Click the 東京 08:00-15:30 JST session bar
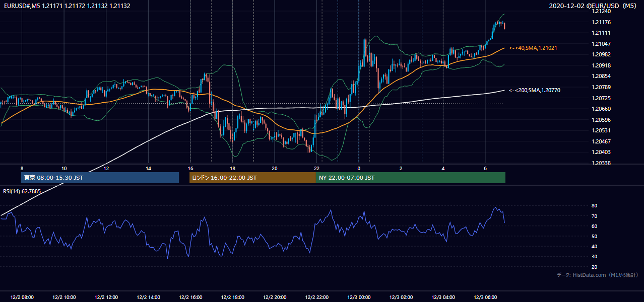This screenshot has height=302, width=644. 100,178
